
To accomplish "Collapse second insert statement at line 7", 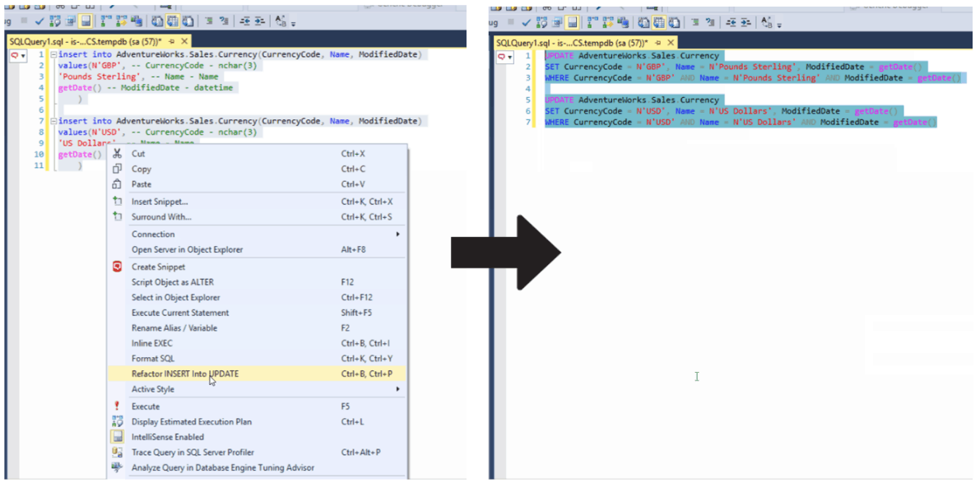I will 53,121.
